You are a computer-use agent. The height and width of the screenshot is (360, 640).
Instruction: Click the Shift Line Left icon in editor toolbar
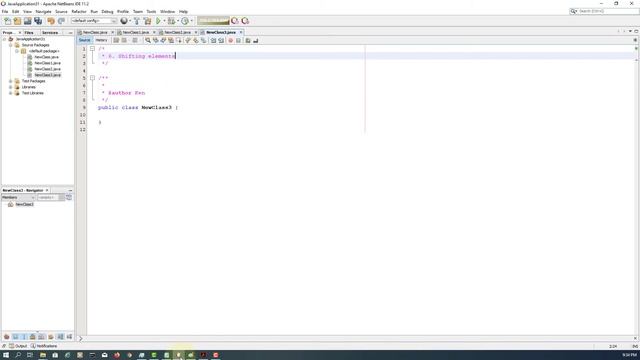213,40
